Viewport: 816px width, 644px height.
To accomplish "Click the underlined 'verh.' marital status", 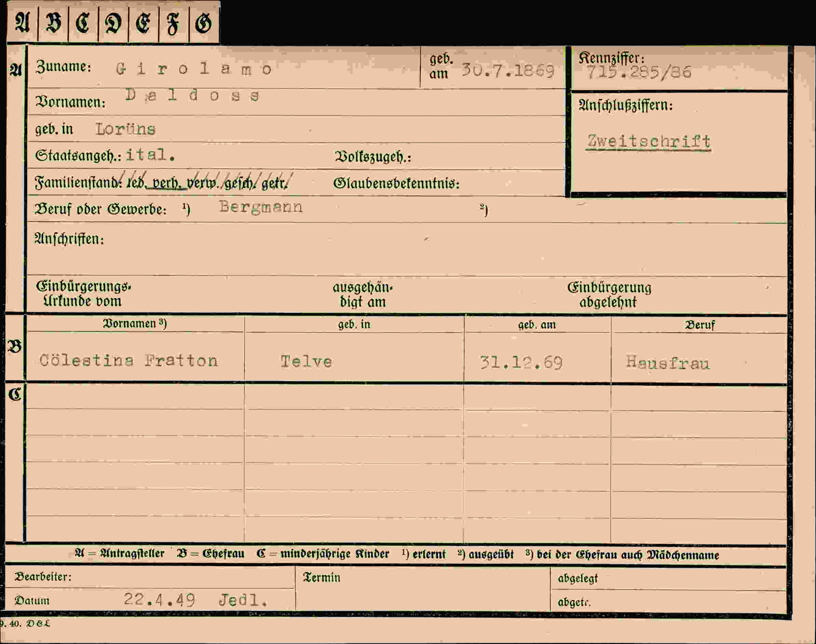I will (168, 183).
